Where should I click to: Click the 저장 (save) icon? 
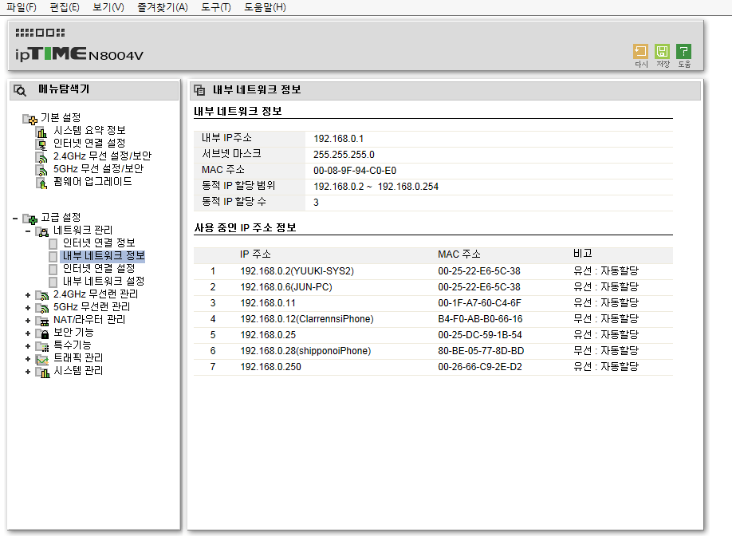pyautogui.click(x=662, y=51)
